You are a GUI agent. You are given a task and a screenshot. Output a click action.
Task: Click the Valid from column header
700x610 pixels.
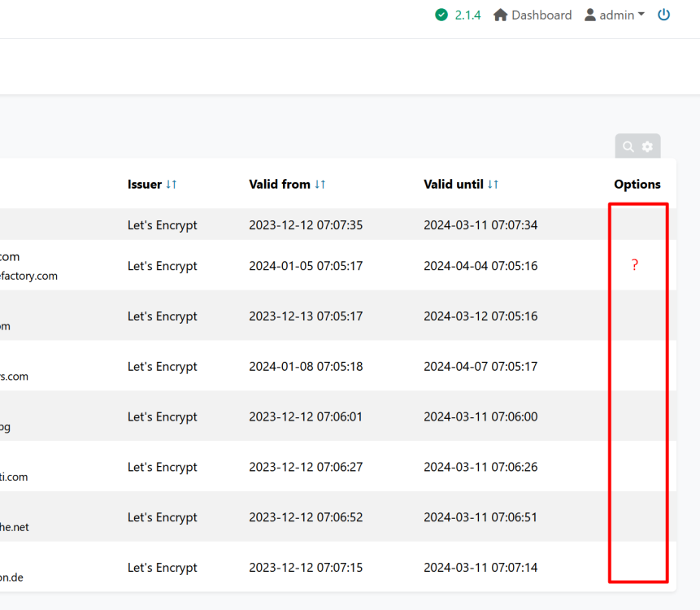280,185
